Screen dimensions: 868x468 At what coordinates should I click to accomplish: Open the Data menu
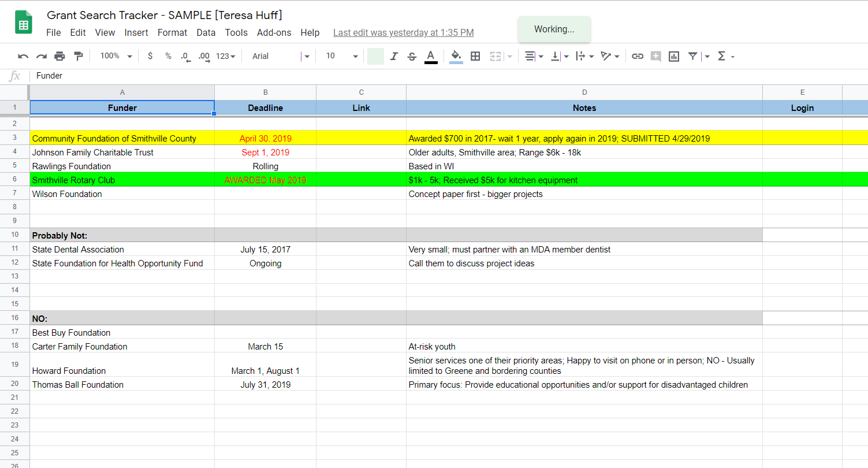(x=206, y=33)
